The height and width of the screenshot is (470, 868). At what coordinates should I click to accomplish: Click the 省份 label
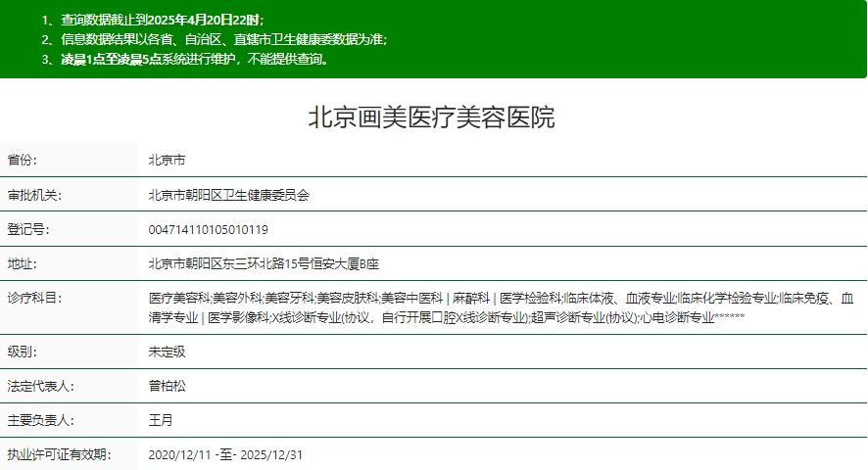click(x=23, y=160)
